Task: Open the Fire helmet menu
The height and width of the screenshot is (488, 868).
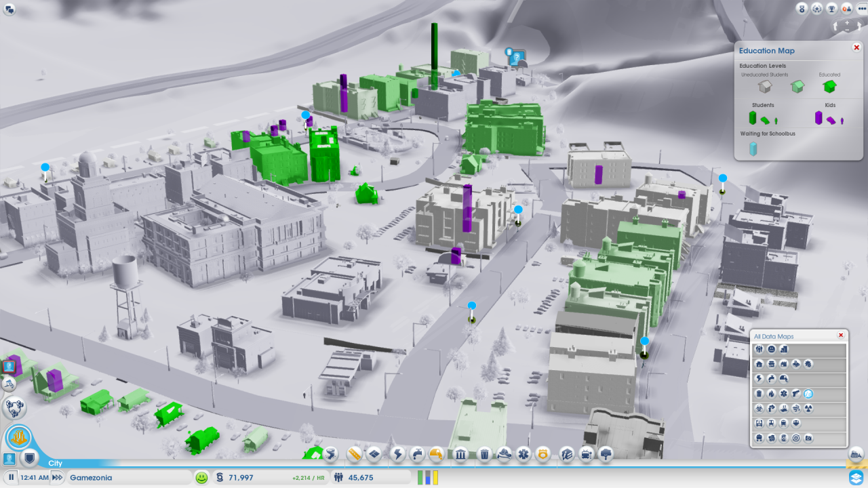Action: [x=505, y=454]
